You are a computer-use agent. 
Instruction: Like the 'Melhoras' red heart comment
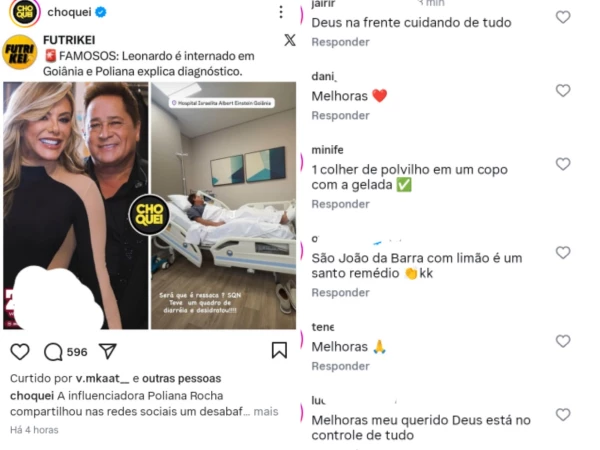pos(563,90)
